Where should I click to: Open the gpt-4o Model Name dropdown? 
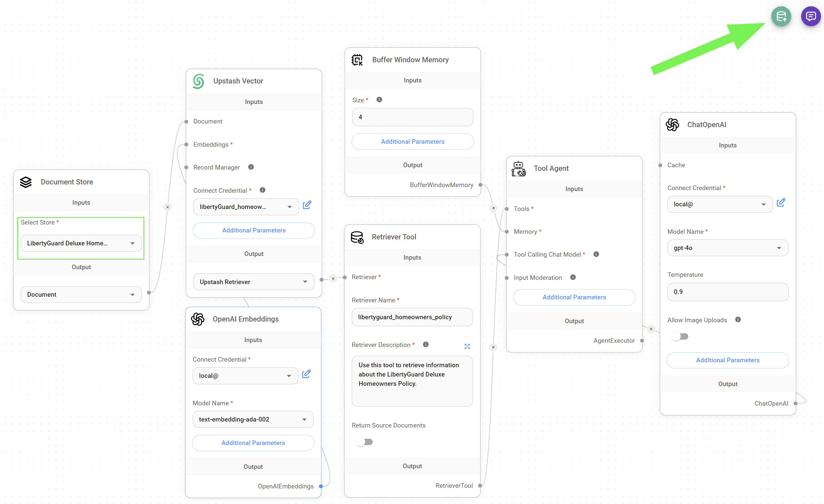coord(727,248)
